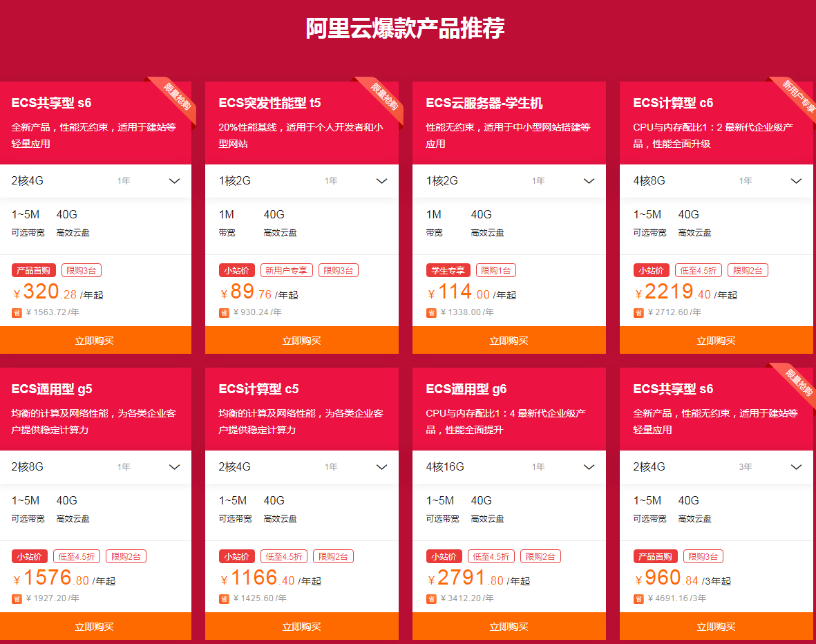Click the ECS通用型 g6 title

[x=466, y=389]
